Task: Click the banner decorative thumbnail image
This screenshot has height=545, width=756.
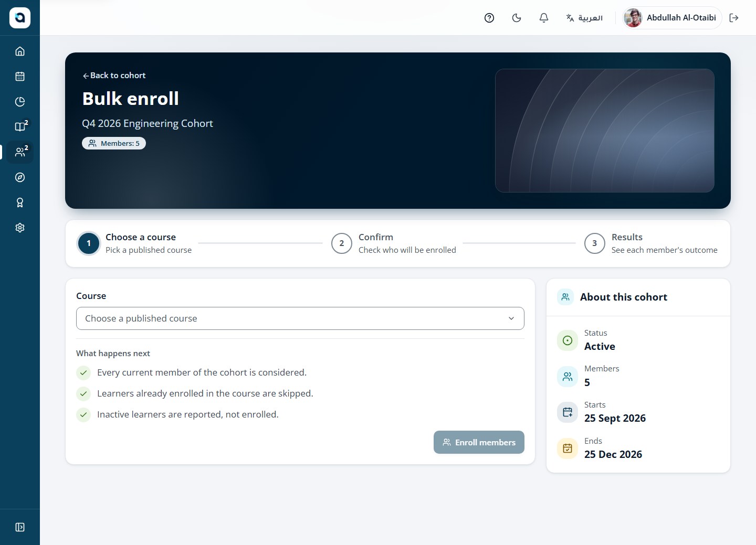Action: 605,131
